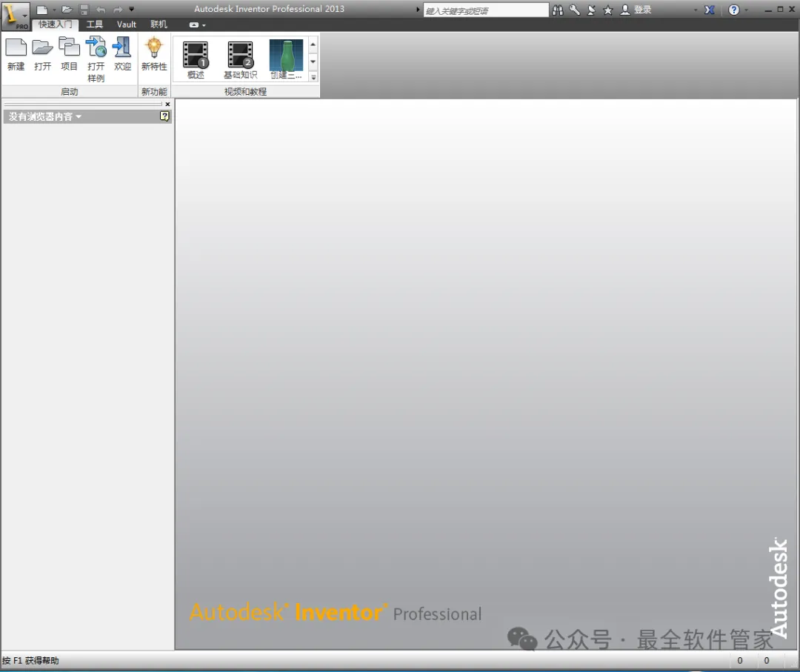This screenshot has width=800, height=672.
Task: Open the 没有浏览器内容 browser dropdown
Action: [x=45, y=117]
